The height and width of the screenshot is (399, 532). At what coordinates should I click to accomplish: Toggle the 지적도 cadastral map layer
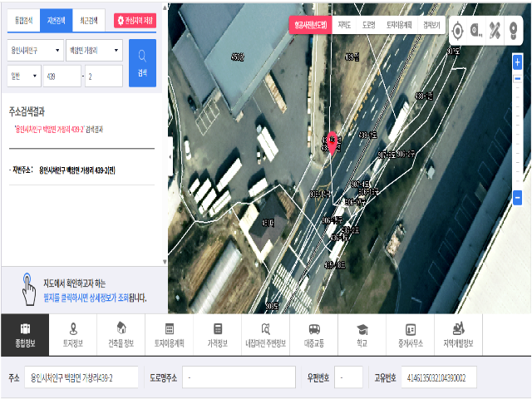[x=344, y=25]
